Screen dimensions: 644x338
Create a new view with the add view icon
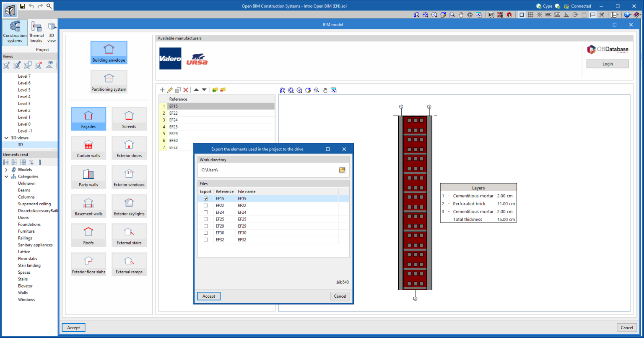(x=6, y=65)
